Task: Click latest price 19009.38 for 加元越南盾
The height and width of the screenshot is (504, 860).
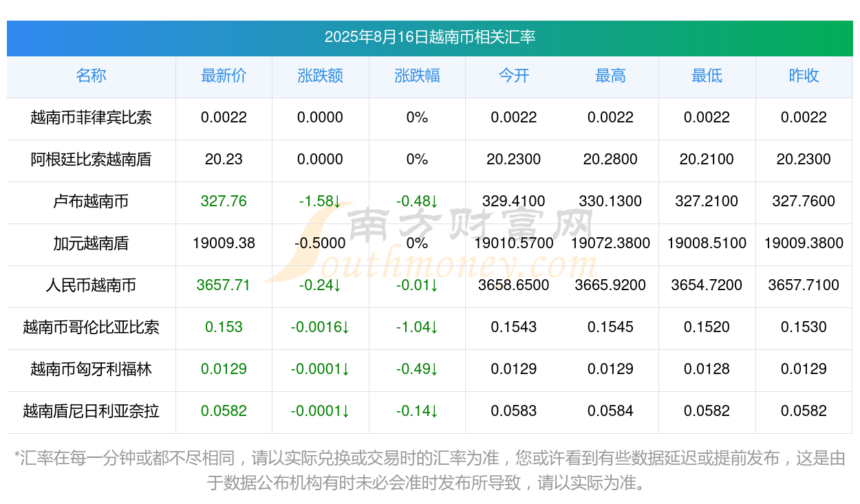Action: (224, 243)
